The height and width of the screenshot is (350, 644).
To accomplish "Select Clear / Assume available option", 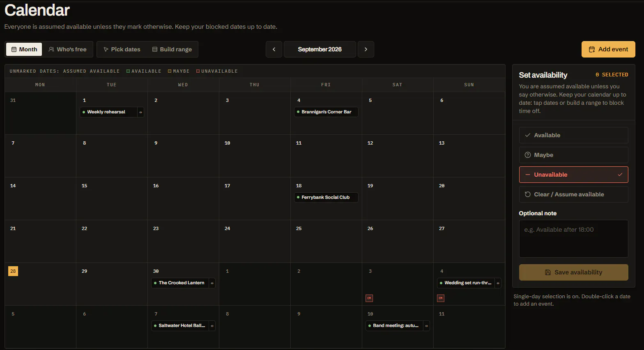I will (x=574, y=194).
